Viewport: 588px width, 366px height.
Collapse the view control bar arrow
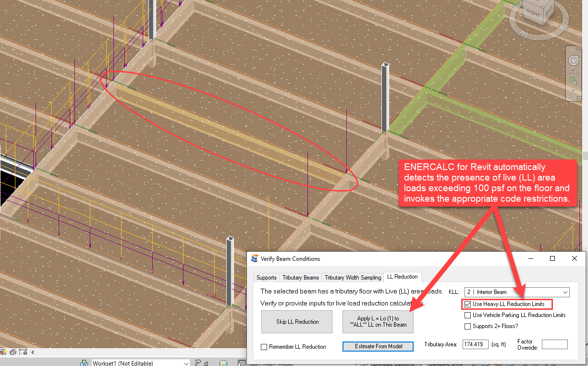(x=32, y=352)
